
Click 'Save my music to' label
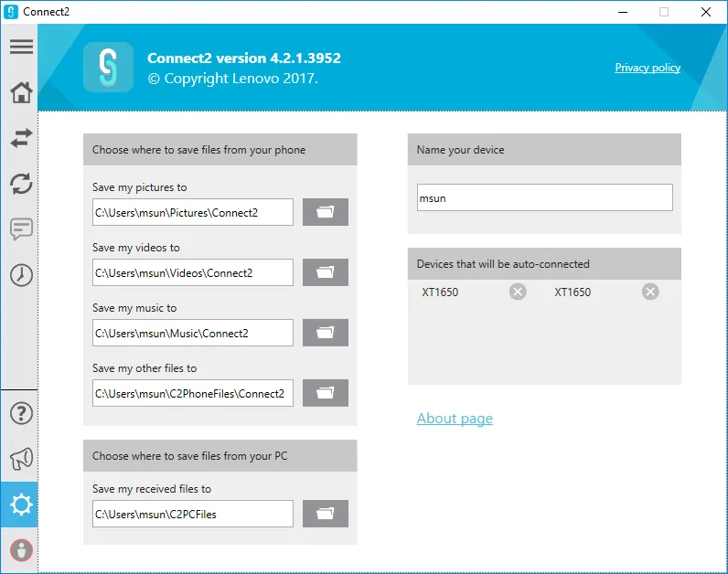pos(134,308)
